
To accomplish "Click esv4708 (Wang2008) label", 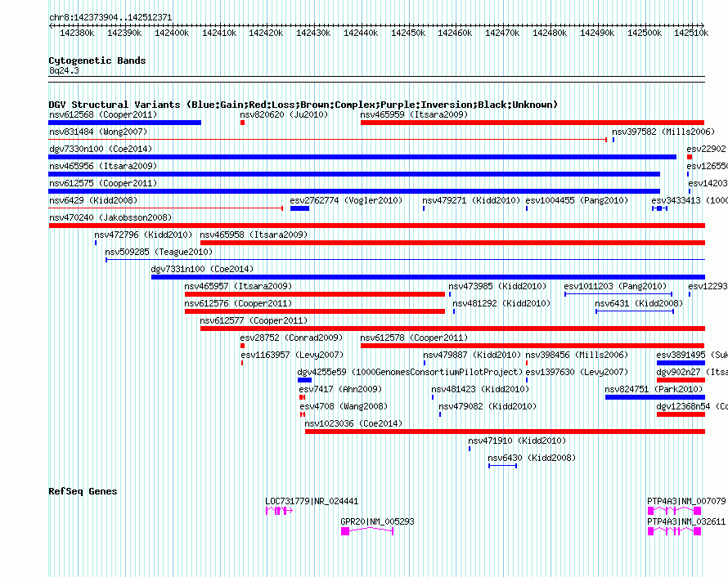I will (344, 406).
